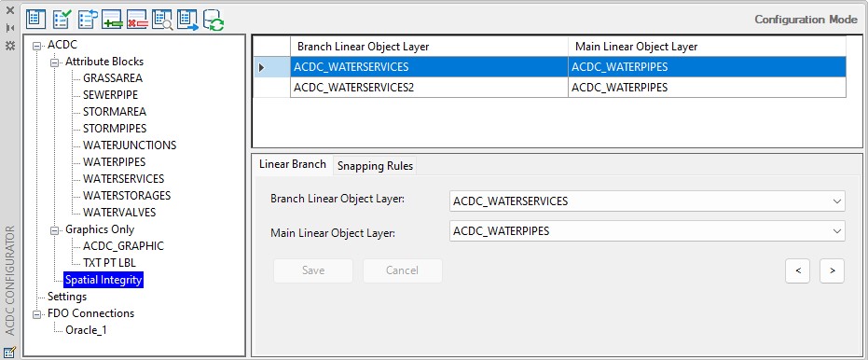The image size is (868, 360).
Task: Click the database refresh green arrows icon
Action: point(214,20)
